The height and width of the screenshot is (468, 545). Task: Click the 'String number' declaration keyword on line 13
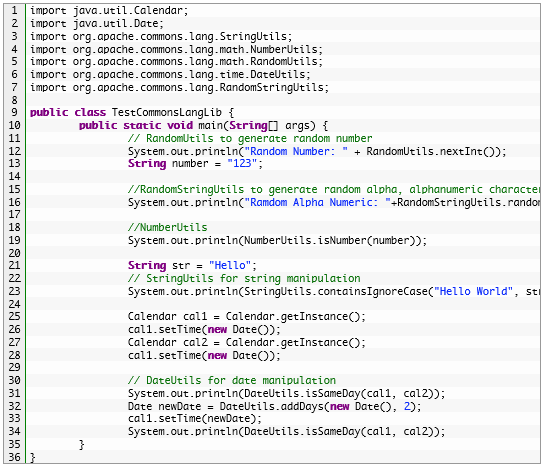click(x=147, y=163)
